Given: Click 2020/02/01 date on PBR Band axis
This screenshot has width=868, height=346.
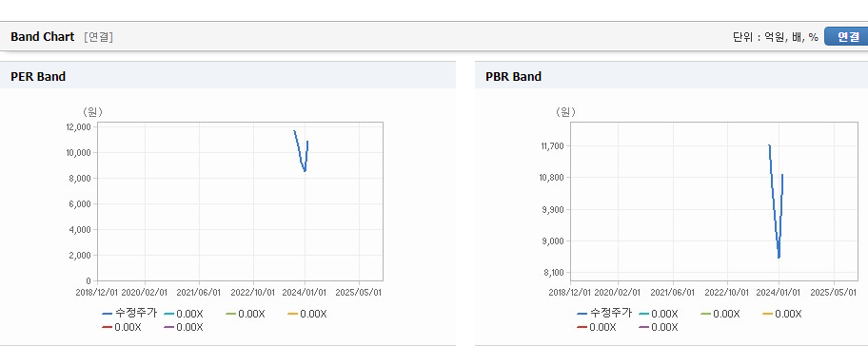Looking at the screenshot, I should click(x=619, y=292).
